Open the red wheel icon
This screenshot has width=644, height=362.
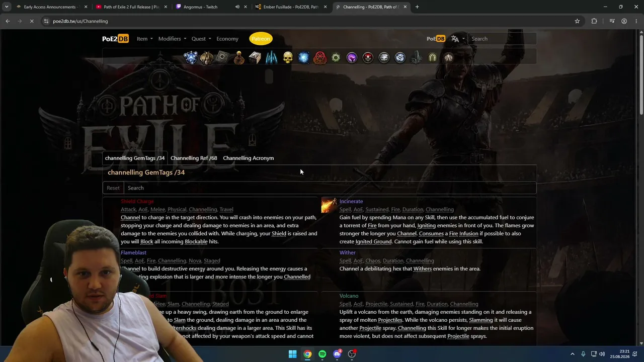(x=320, y=58)
